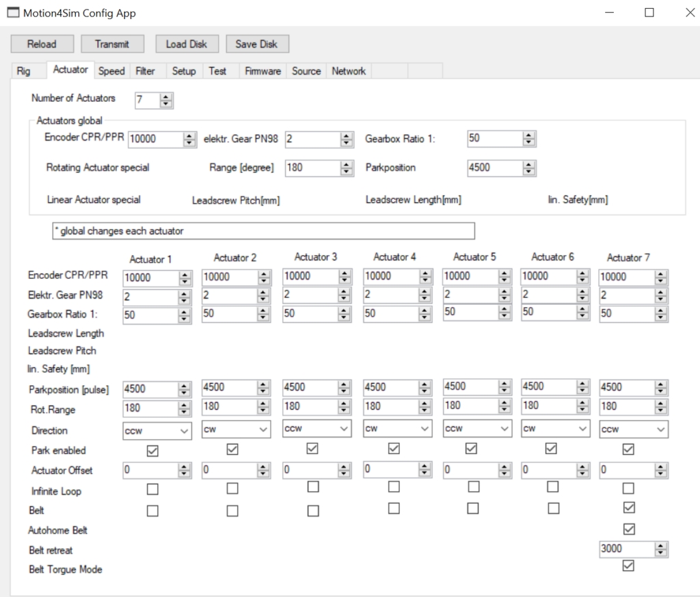
Task: Increase the global Parkposition spinner value
Action: [528, 164]
